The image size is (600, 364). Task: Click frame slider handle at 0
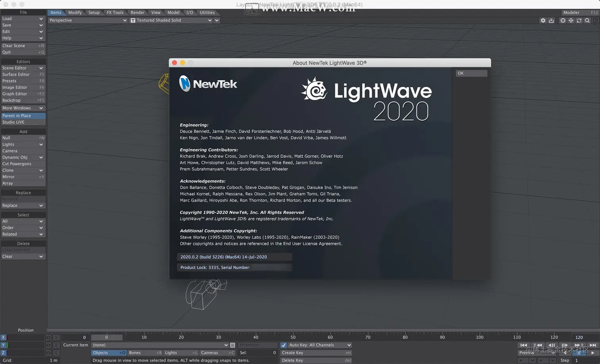click(x=106, y=337)
